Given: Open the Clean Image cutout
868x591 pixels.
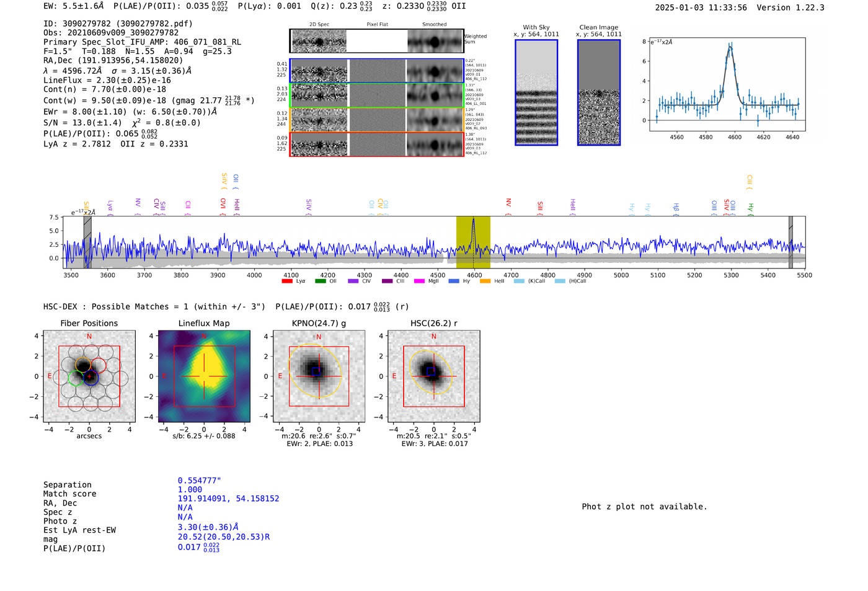Looking at the screenshot, I should tap(599, 92).
